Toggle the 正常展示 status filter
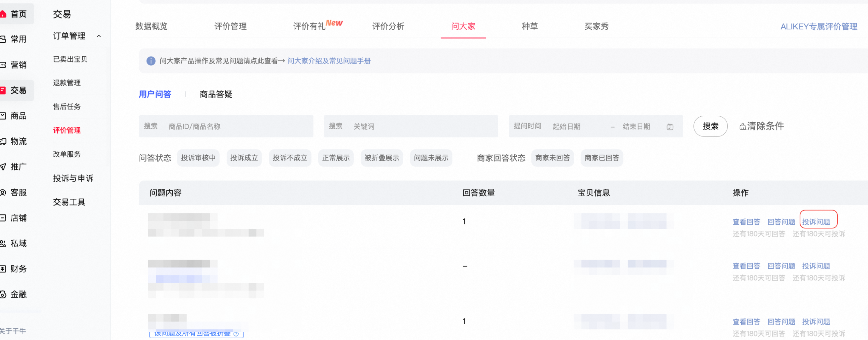This screenshot has width=868, height=340. (336, 158)
